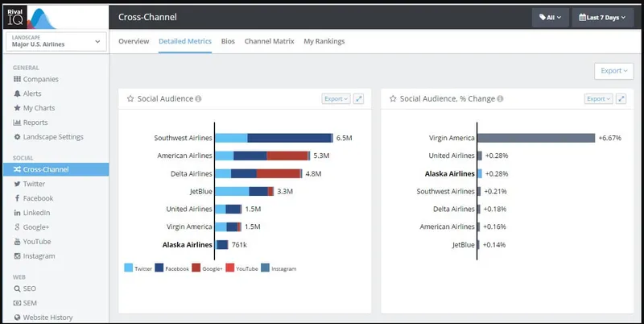Screen dimensions: 644x324
Task: Select the Detailed Metrics tab
Action: [x=185, y=41]
